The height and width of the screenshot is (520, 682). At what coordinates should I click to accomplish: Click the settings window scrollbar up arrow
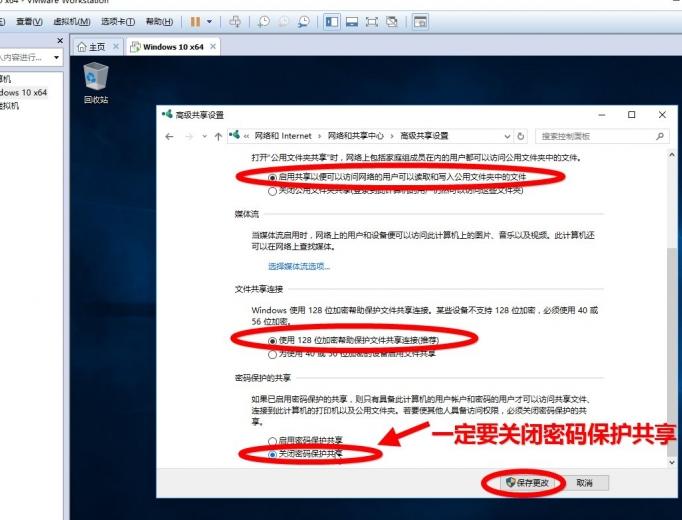pos(672,154)
